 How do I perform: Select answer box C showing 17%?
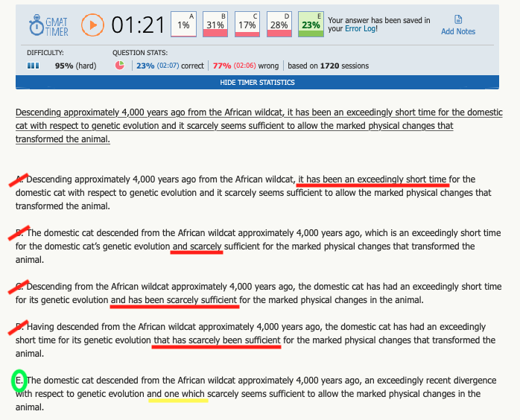click(x=247, y=25)
